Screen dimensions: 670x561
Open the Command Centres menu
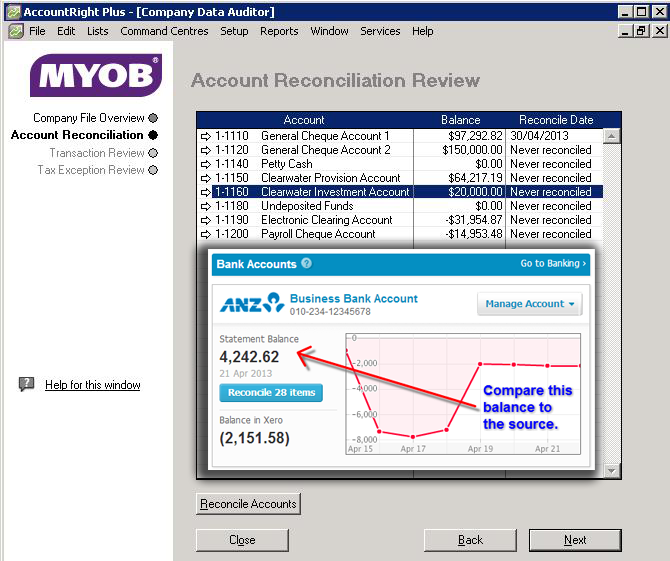click(164, 31)
